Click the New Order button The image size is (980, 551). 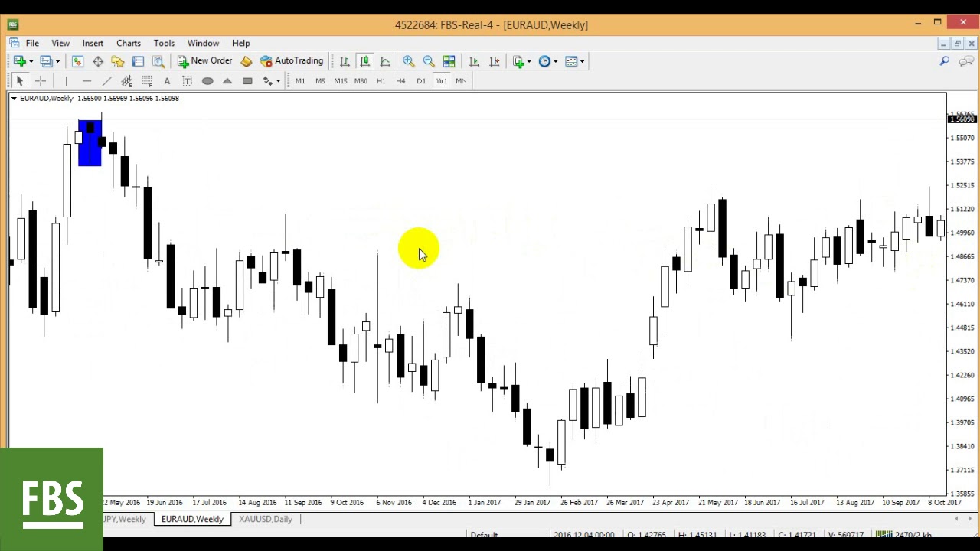click(x=204, y=61)
